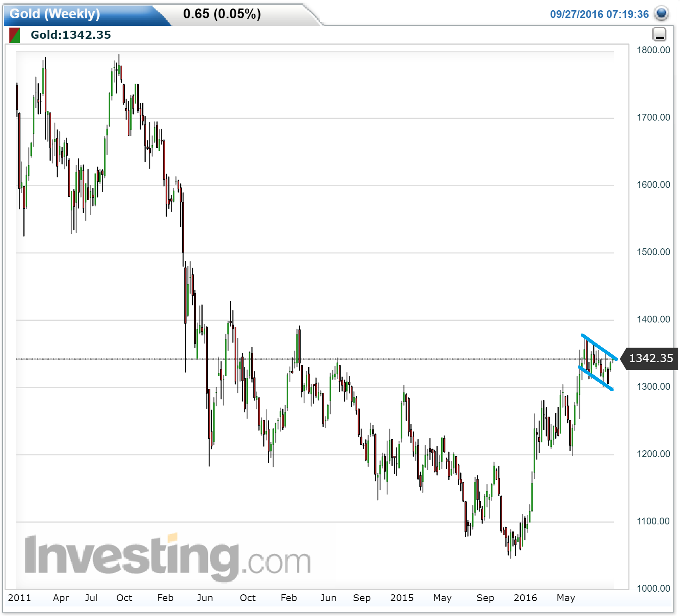Click the Sep label before 2015
680x616 pixels.
click(362, 598)
